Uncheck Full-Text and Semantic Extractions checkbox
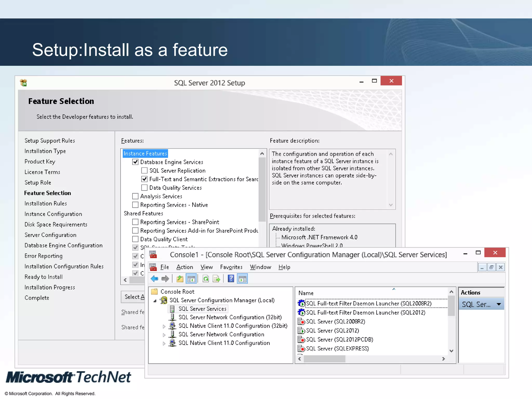Viewport: 532px width, 399px height. (144, 179)
